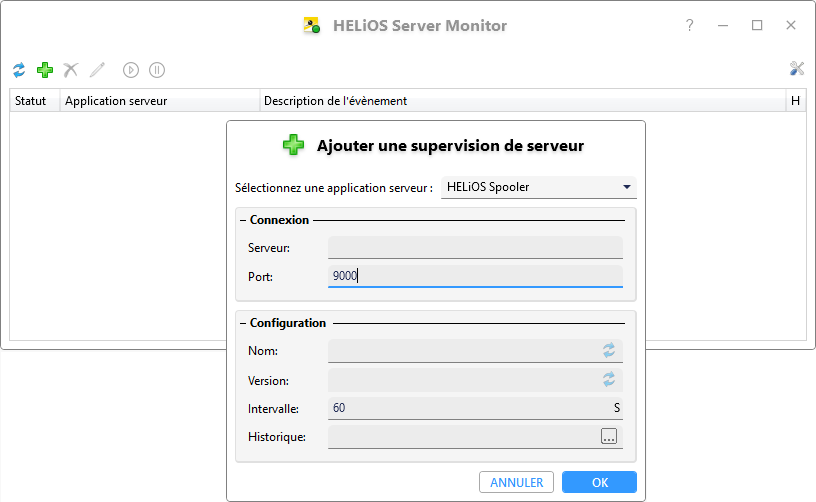Confirm the dialog with OK
Viewport: 816px width, 502px height.
[600, 482]
